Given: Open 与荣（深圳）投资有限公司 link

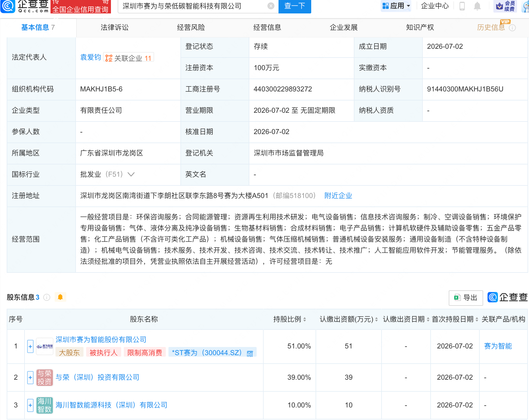Looking at the screenshot, I should click(x=98, y=377).
